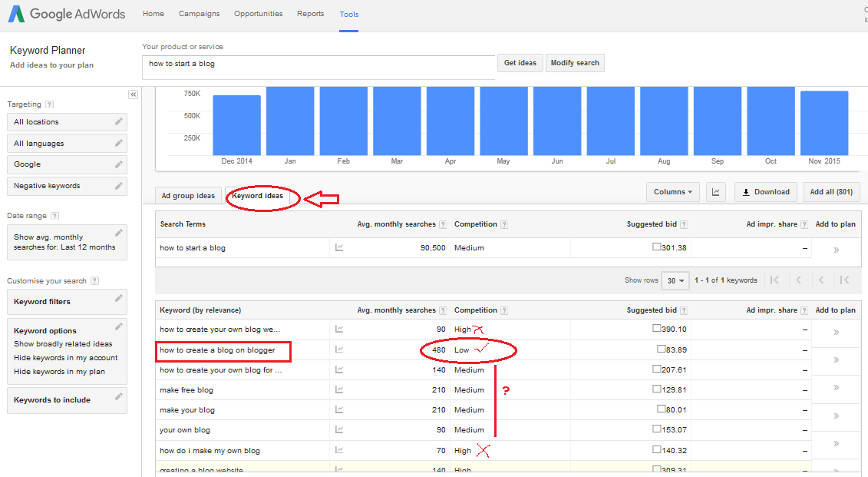Click the Google AdWords logo

(x=67, y=14)
